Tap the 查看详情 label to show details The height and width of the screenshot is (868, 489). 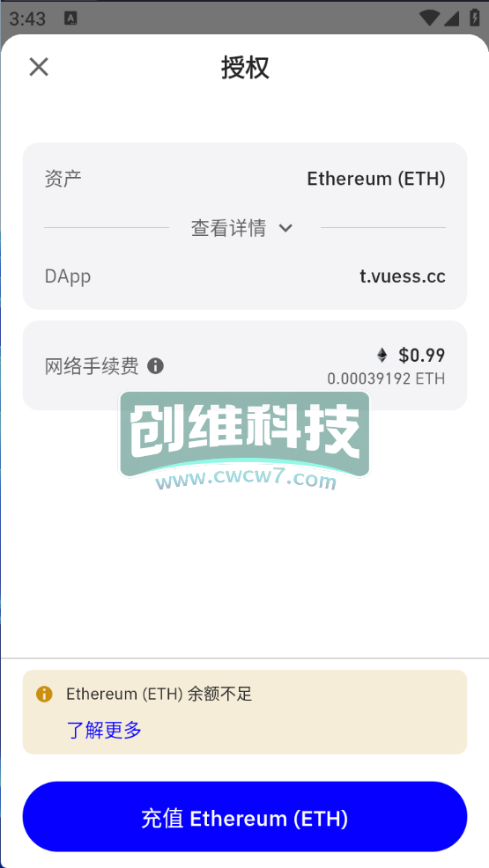(229, 228)
